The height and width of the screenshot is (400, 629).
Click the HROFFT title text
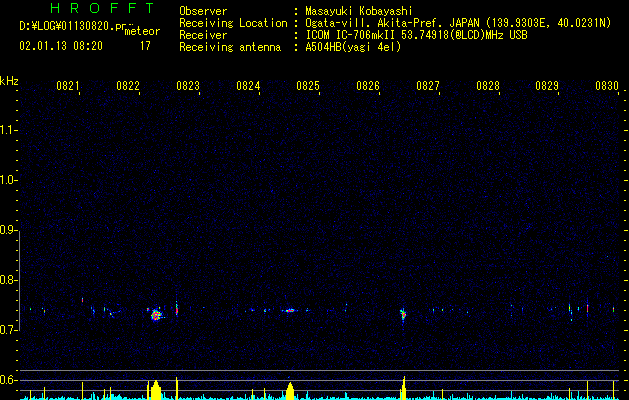[102, 8]
